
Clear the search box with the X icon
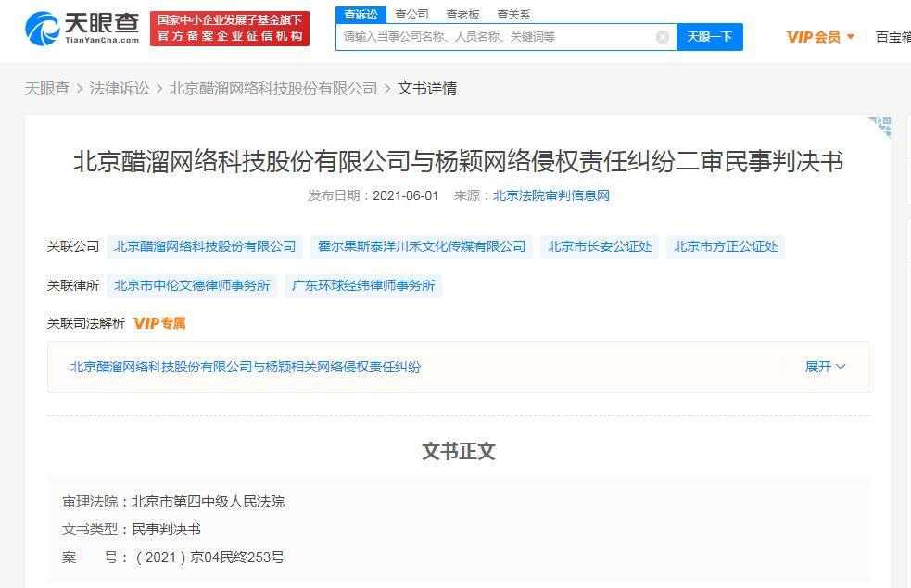pyautogui.click(x=662, y=37)
